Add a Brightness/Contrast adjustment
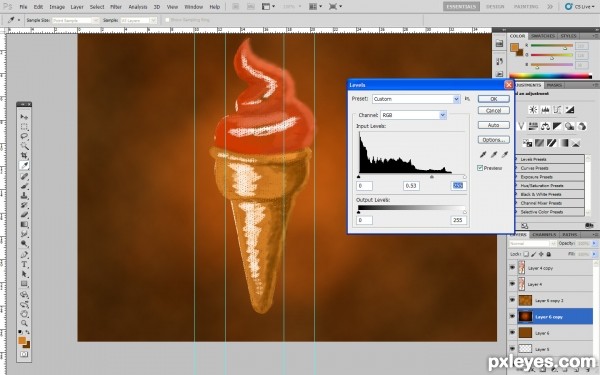600x375 pixels. click(x=533, y=110)
